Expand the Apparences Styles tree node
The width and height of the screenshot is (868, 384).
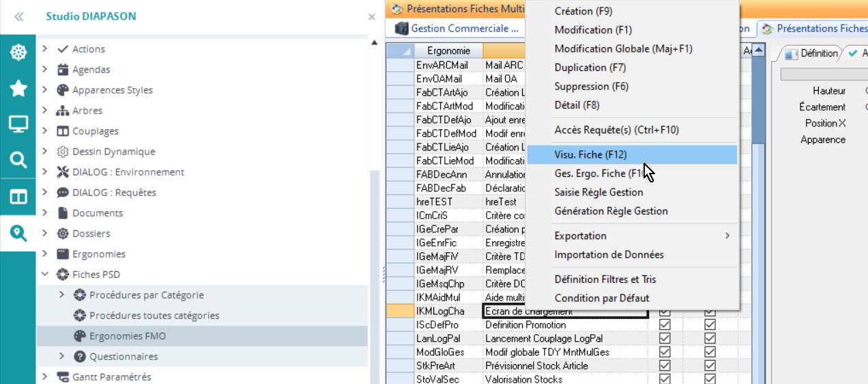coord(45,90)
